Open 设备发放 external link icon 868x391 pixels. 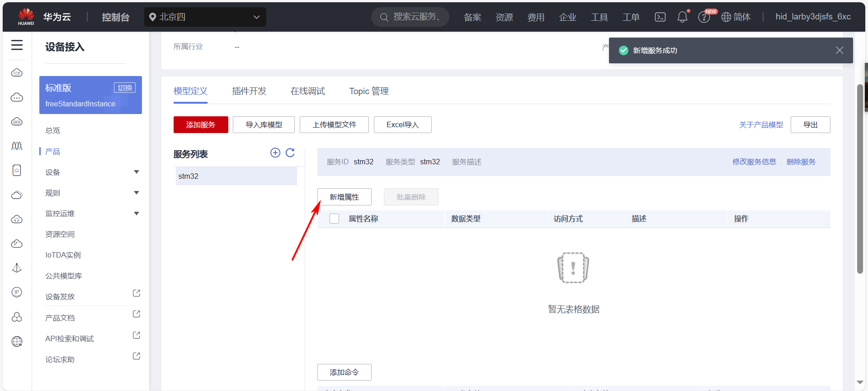click(136, 293)
